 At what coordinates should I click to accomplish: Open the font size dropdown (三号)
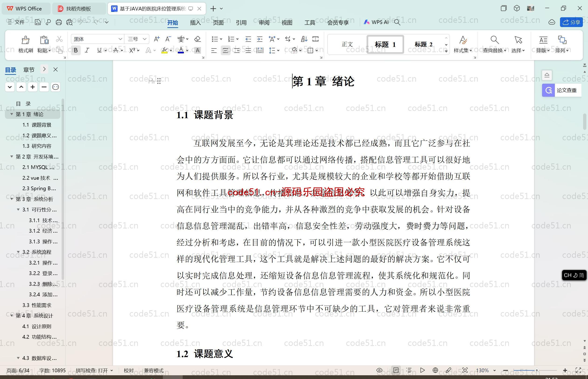pos(145,39)
